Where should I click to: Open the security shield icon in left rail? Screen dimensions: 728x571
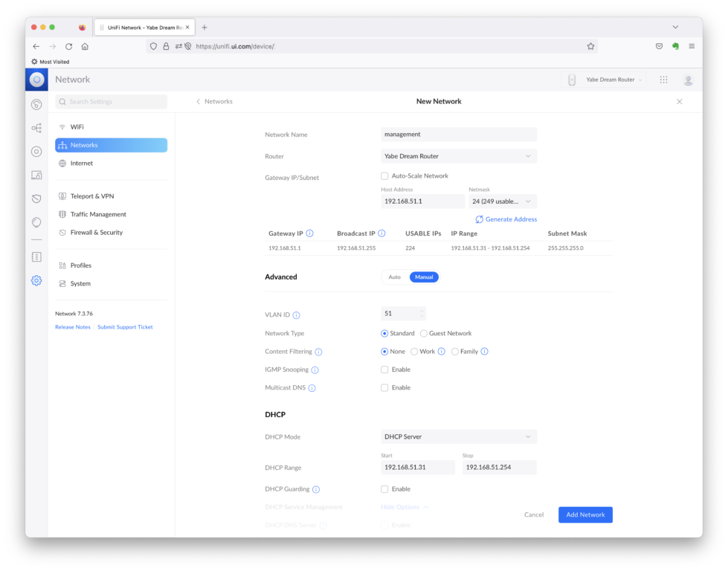point(36,199)
